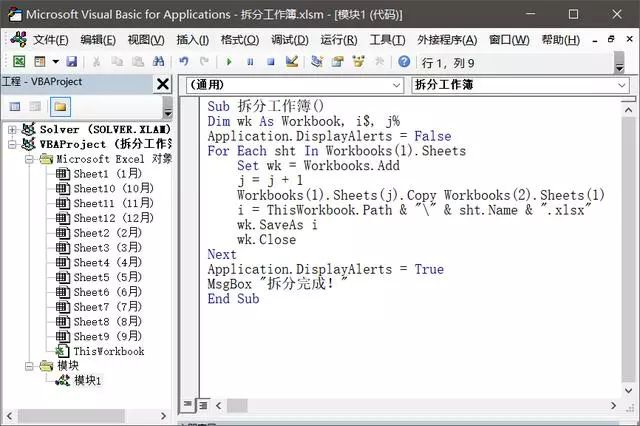
Task: Click VBA icon left of 文件 menu
Action: tap(19, 40)
